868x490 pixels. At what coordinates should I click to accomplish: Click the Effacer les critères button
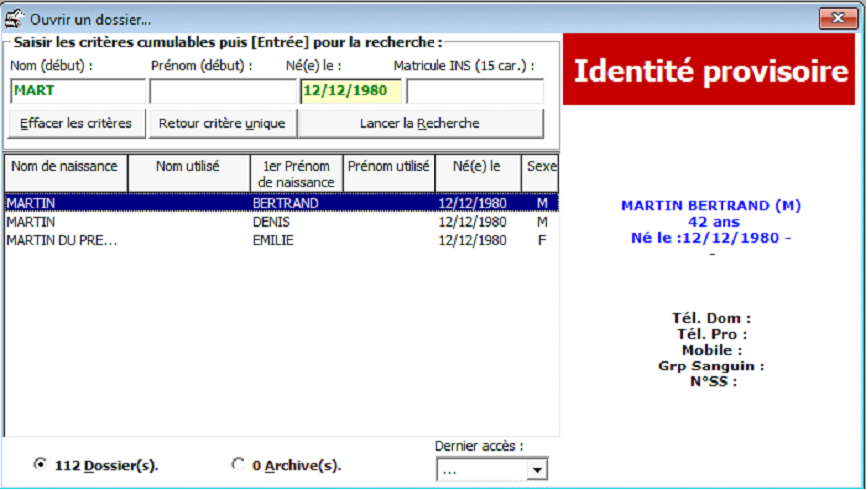pyautogui.click(x=76, y=124)
